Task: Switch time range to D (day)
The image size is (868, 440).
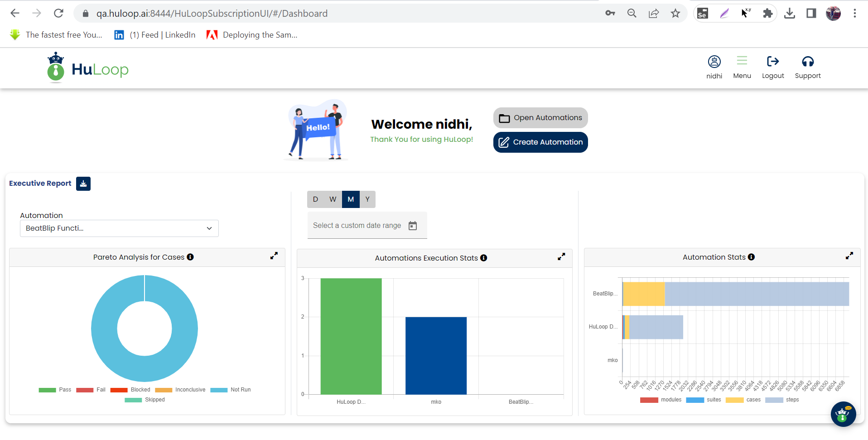Action: (x=316, y=199)
